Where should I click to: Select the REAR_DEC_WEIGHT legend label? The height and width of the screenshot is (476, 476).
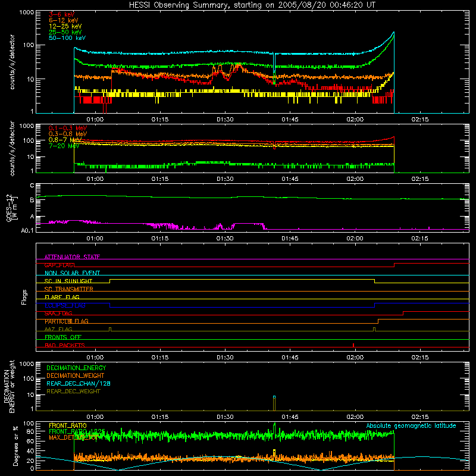pyautogui.click(x=73, y=392)
